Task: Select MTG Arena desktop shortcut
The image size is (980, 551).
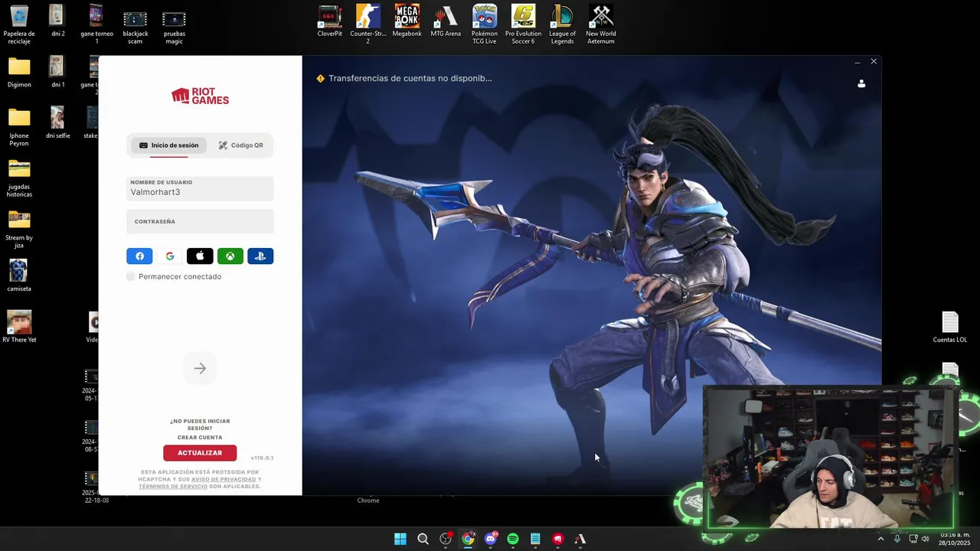Action: click(x=446, y=21)
